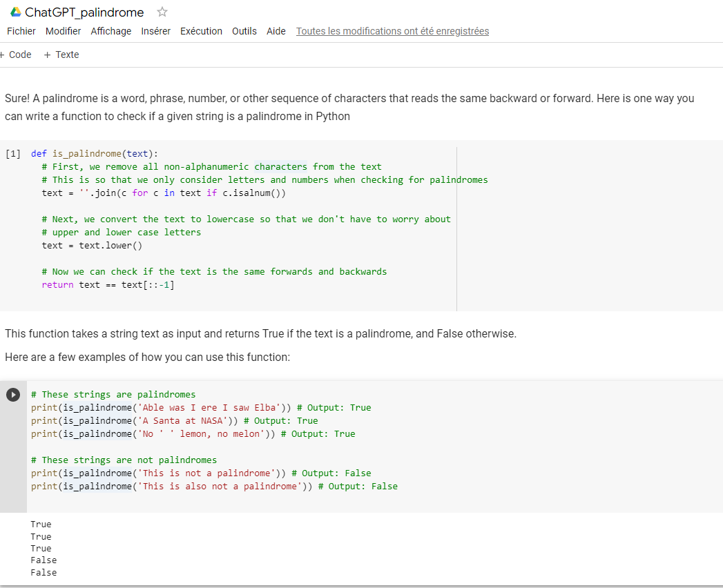Click the 'return text == text[::-1]' line

[108, 285]
